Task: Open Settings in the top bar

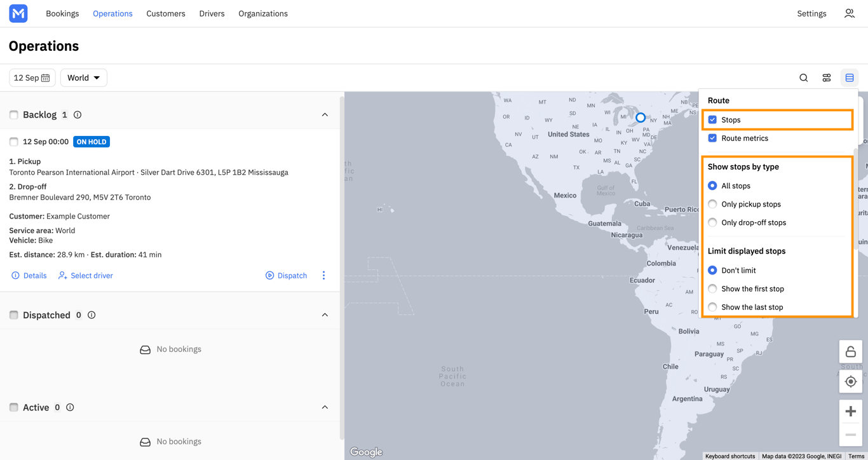Action: [x=811, y=13]
